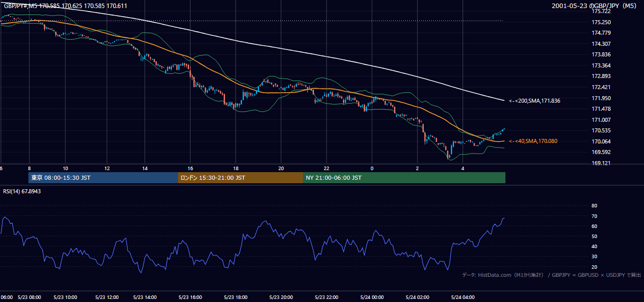The image size is (644, 302).
Task: Click the 5/23 20:00 time axis label
Action: click(281, 297)
